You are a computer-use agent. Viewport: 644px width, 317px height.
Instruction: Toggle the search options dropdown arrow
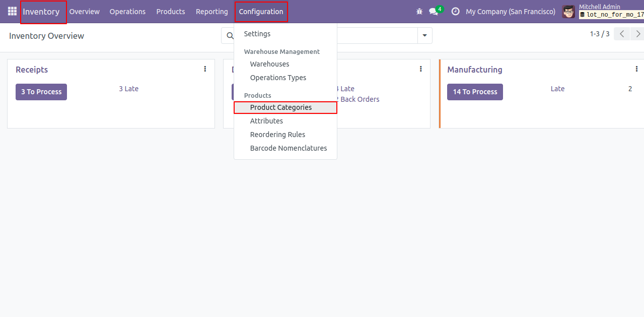424,36
